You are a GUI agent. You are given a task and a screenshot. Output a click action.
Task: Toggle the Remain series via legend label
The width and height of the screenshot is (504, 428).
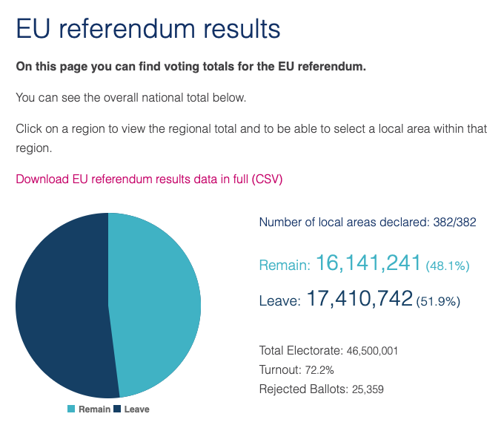[x=94, y=409]
